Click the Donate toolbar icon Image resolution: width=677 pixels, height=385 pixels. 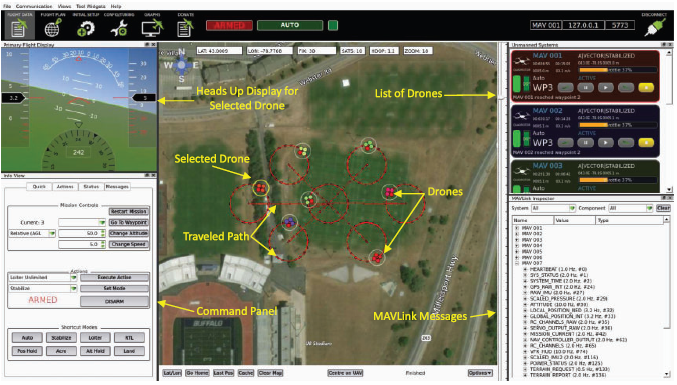tap(185, 28)
